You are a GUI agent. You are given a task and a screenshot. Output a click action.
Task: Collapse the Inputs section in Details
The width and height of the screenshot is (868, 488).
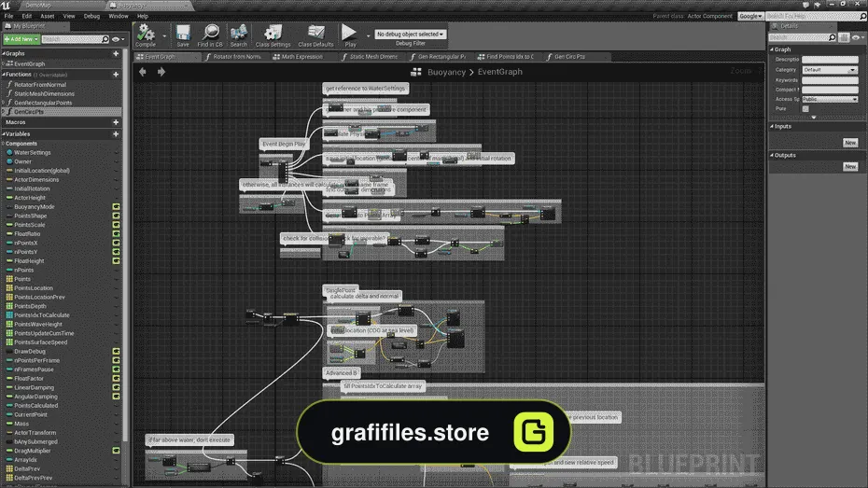[x=772, y=126]
